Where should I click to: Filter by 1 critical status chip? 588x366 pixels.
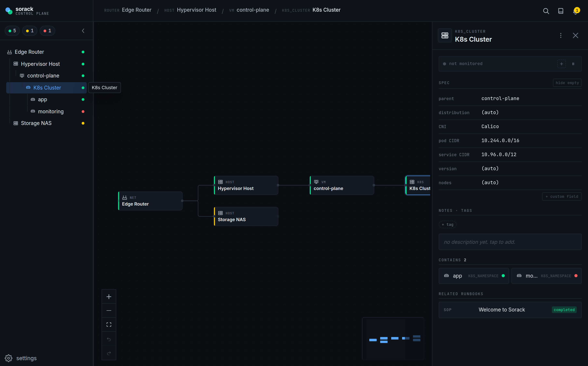point(47,31)
